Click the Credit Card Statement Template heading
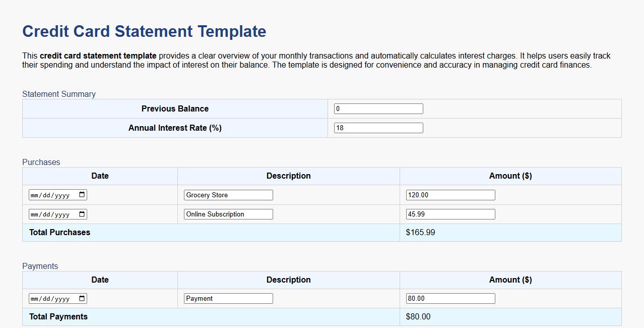Image resolution: width=644 pixels, height=328 pixels. point(144,31)
